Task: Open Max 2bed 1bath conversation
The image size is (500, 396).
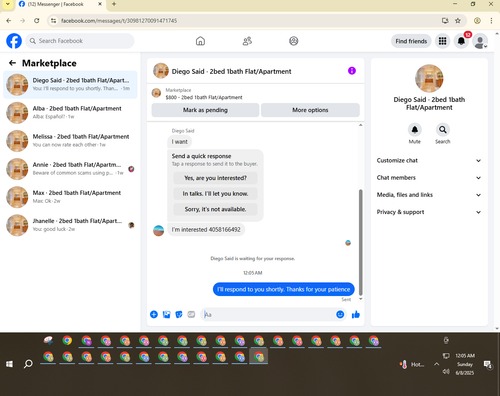Action: point(70,197)
